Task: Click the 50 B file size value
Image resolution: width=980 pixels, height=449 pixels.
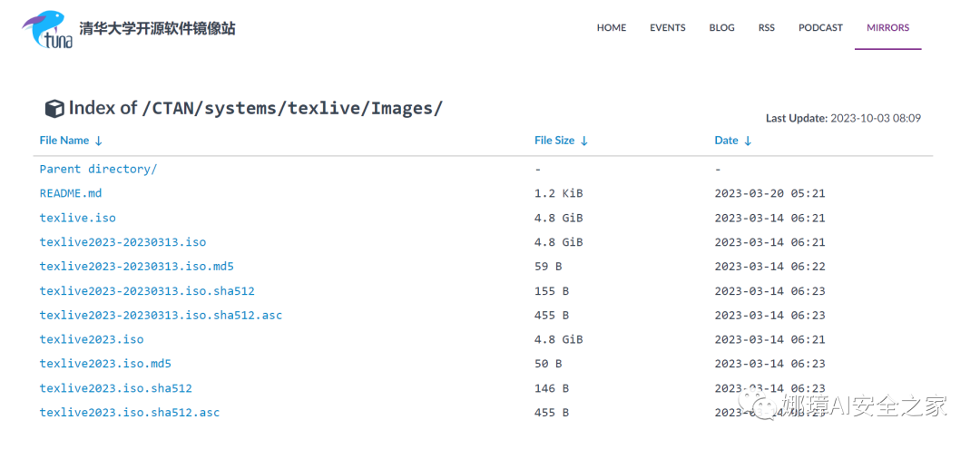Action: point(548,364)
